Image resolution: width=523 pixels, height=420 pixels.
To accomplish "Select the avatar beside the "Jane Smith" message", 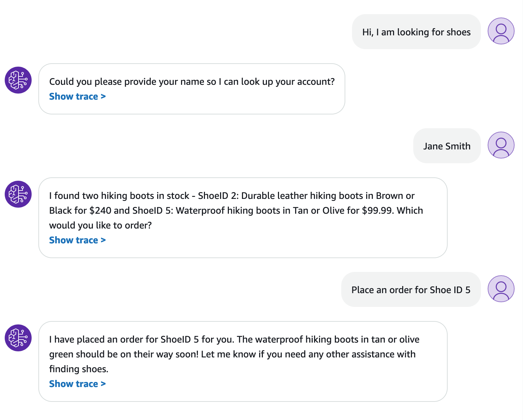I will [x=500, y=145].
